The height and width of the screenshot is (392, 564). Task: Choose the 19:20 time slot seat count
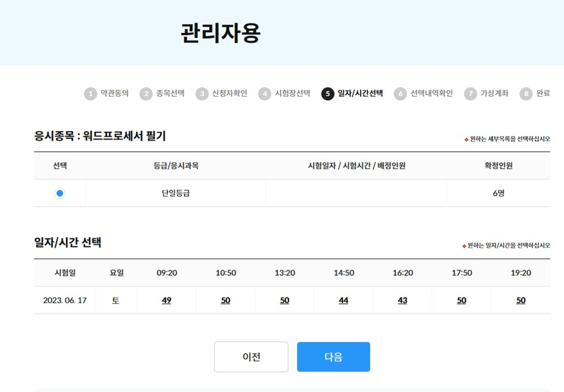[x=521, y=301]
